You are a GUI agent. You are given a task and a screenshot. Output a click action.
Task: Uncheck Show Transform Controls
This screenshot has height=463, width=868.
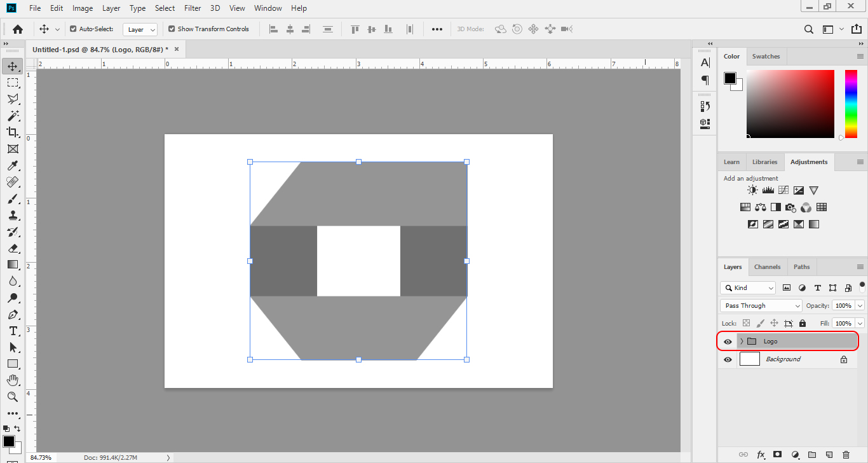(172, 29)
